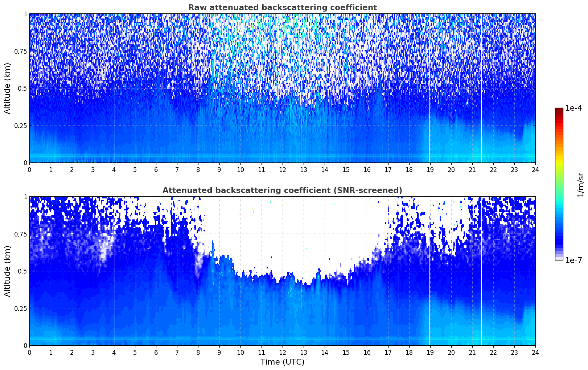588x370 pixels.
Task: Click the 'Time (UTC)' axis label
Action: 282,362
